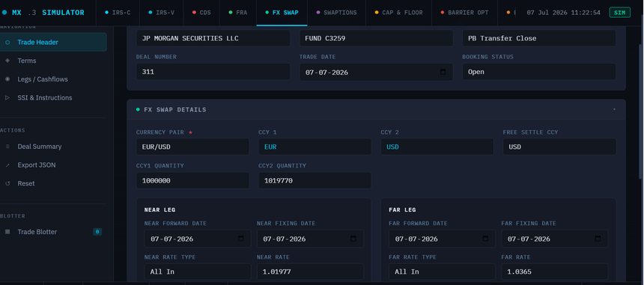This screenshot has width=644, height=285.
Task: Click the Trade Blotter count badge
Action: click(97, 232)
